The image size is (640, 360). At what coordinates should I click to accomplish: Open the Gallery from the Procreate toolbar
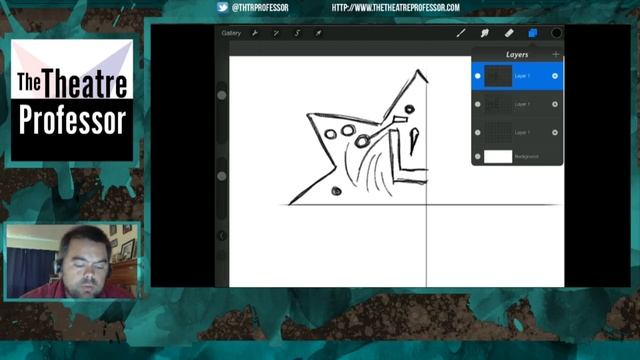pyautogui.click(x=231, y=33)
